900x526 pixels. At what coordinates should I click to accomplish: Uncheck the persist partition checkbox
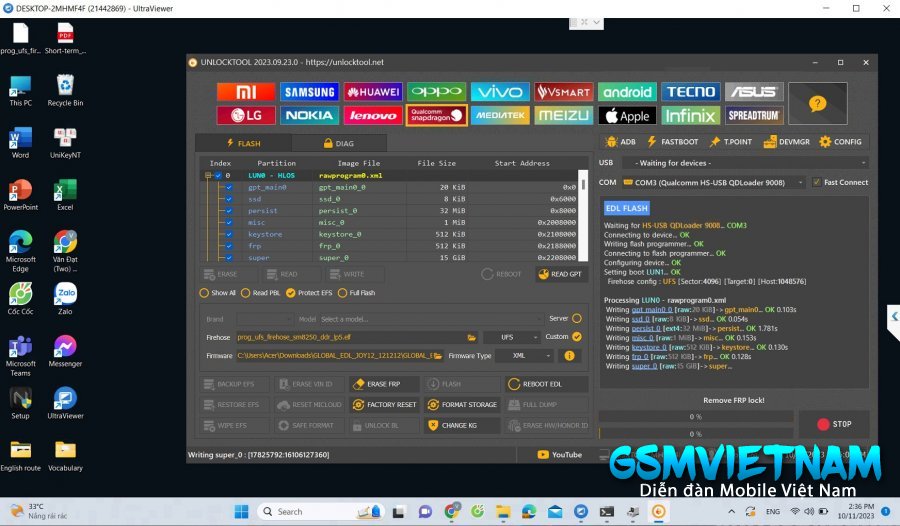coord(229,211)
